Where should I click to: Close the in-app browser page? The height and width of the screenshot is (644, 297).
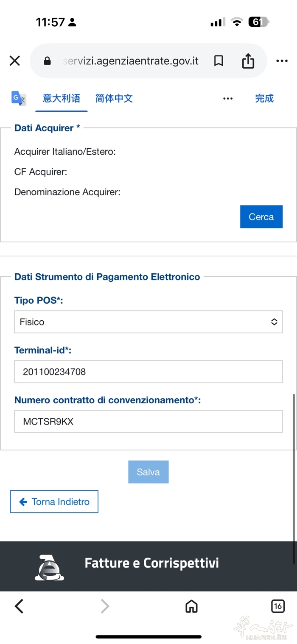pyautogui.click(x=15, y=61)
